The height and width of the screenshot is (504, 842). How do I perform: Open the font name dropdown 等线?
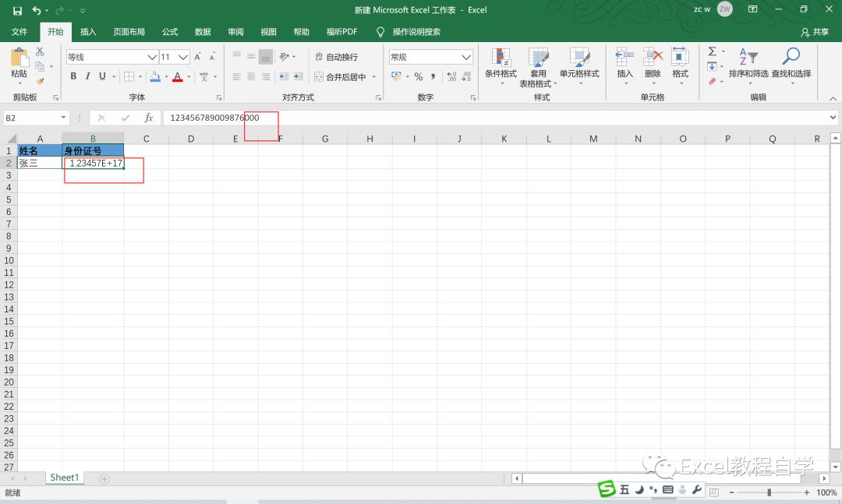coord(152,57)
